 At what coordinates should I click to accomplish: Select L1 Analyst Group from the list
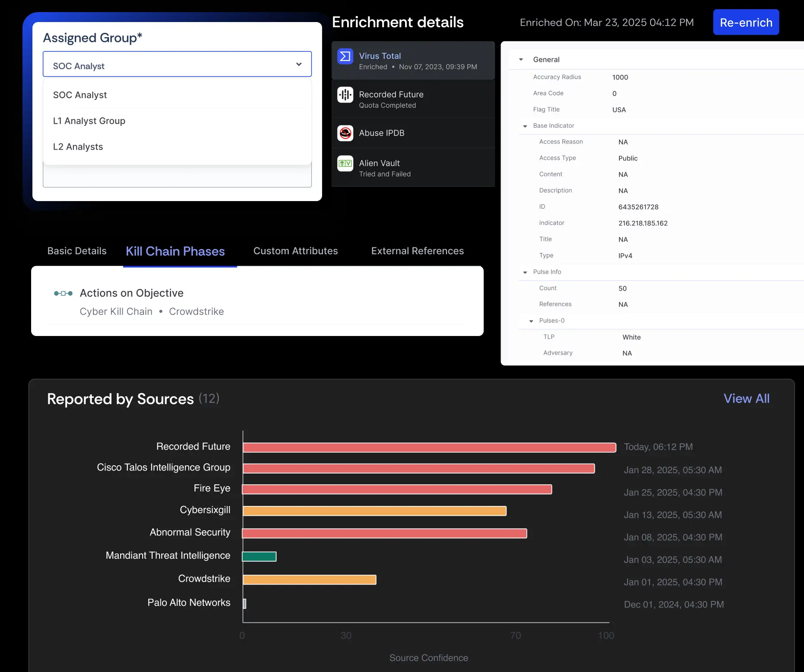(x=89, y=121)
